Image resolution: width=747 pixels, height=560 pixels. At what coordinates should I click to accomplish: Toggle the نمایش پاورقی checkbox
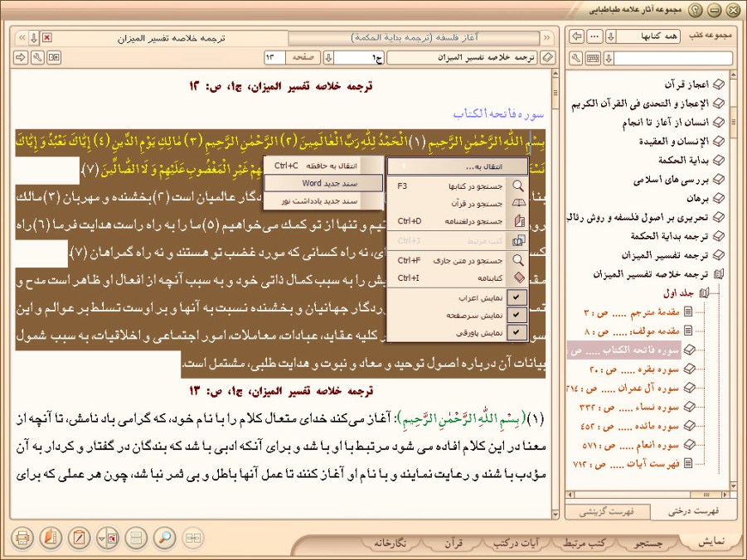(517, 332)
